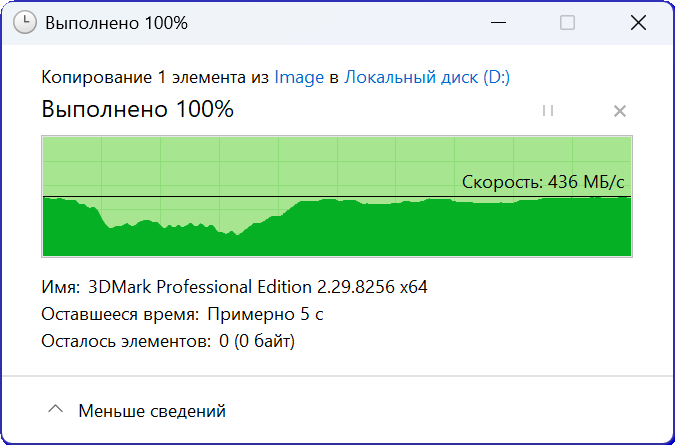Viewport: 675px width, 445px height.
Task: Click the "Скорость: 436 МБ/с" speed label
Action: [x=543, y=182]
